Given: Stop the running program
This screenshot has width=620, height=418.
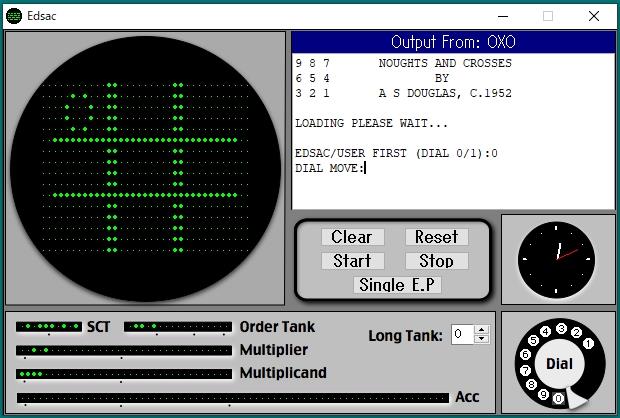Looking at the screenshot, I should (x=437, y=261).
